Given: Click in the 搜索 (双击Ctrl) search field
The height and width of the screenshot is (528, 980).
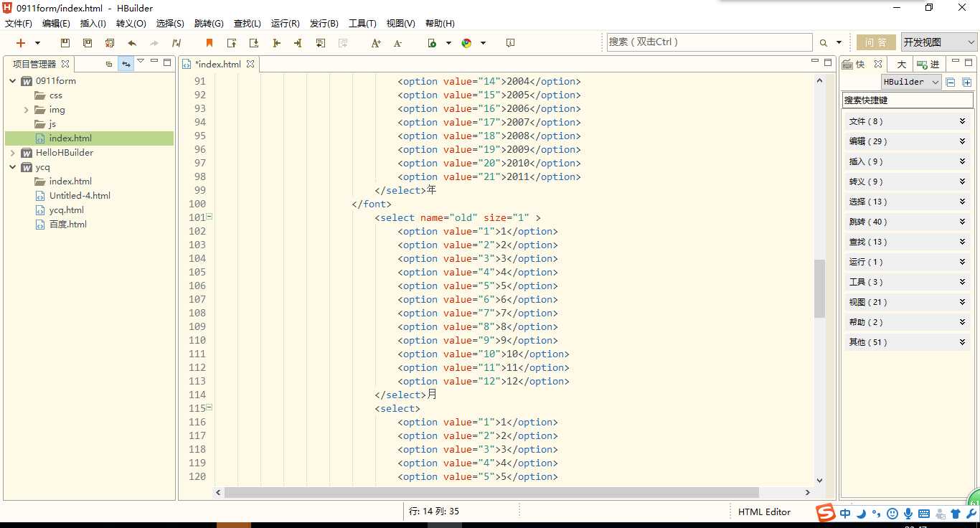Looking at the screenshot, I should pyautogui.click(x=710, y=42).
